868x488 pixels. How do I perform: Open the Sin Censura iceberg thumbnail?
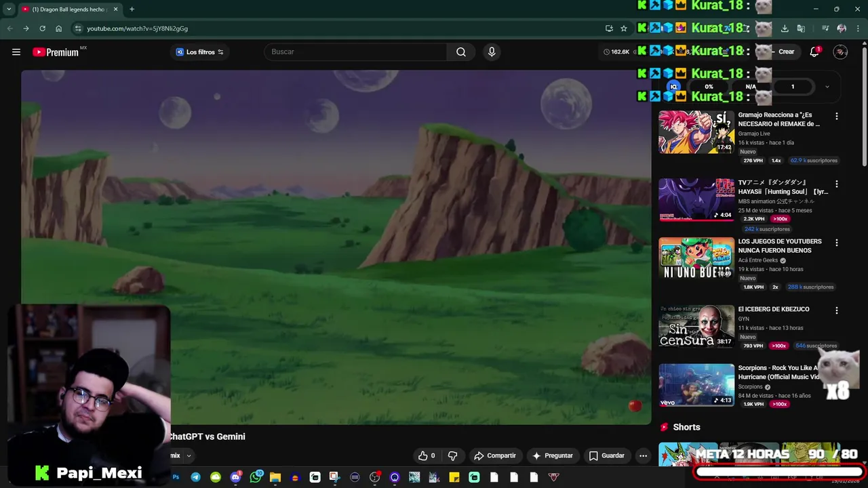pyautogui.click(x=696, y=326)
